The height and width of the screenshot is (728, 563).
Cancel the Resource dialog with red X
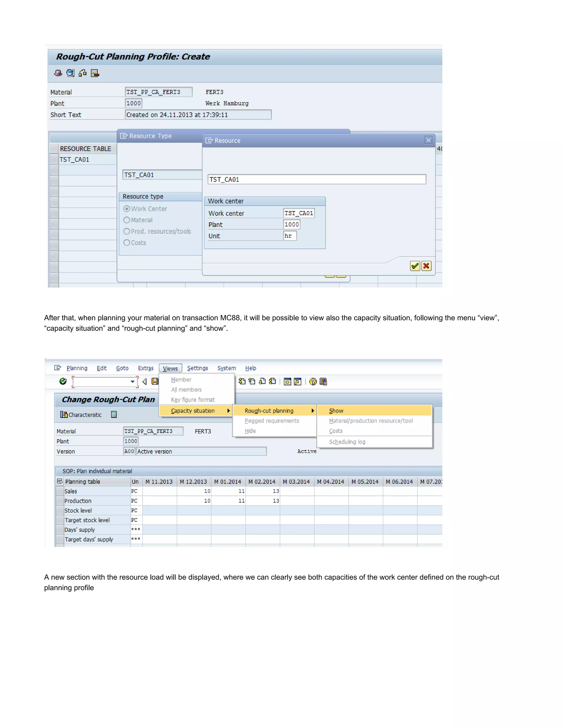(x=426, y=266)
